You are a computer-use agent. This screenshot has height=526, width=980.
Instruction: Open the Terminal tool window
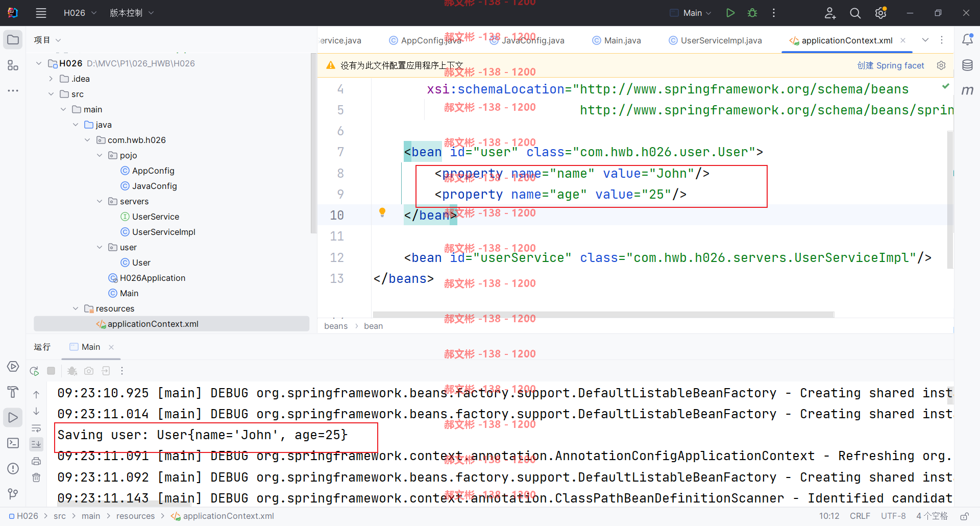(x=13, y=443)
